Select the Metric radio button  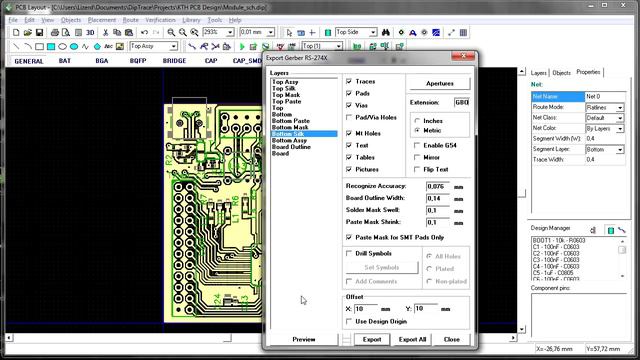tap(417, 130)
